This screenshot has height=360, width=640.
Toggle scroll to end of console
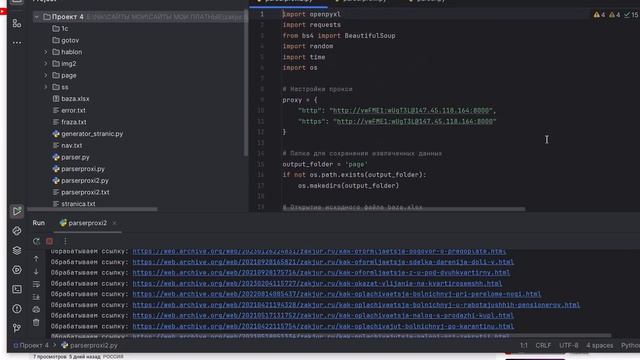36,297
